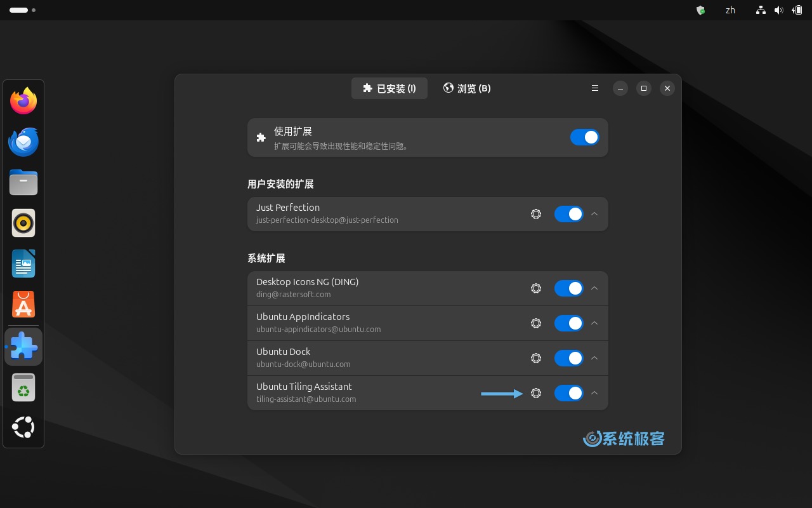Click the network status icon
This screenshot has width=812, height=508.
point(761,10)
